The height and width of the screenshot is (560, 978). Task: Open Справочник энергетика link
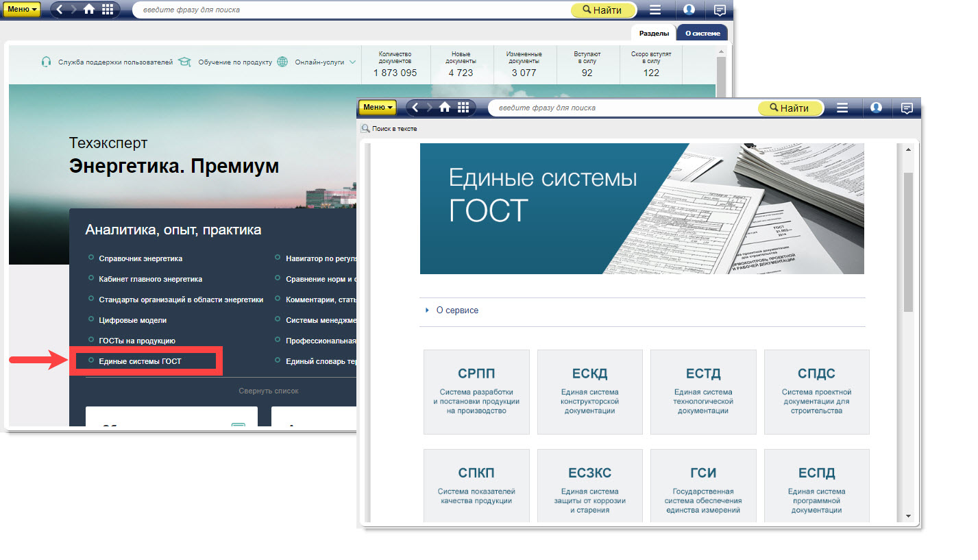tap(140, 258)
